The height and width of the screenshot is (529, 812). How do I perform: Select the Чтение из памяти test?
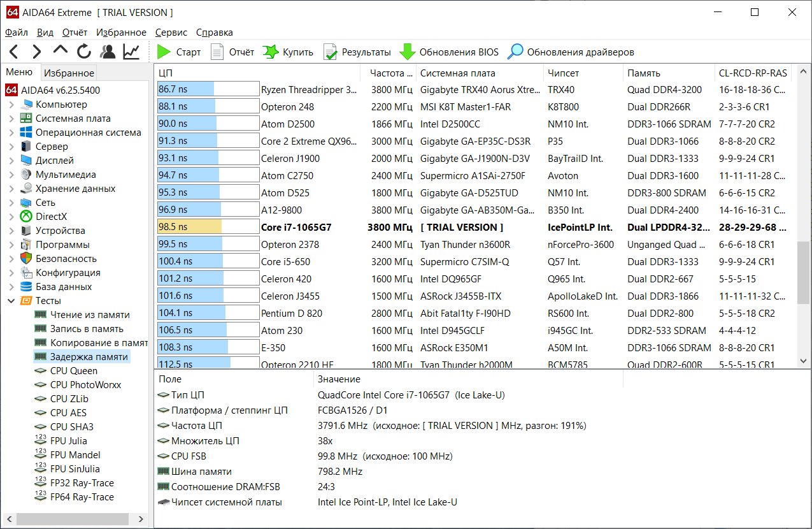[x=82, y=315]
